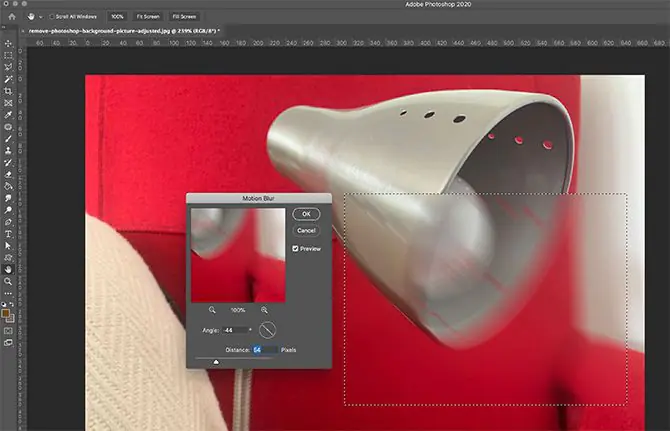Select the Zoom tool in left toolbar
Screen dimensions: 670x431
pyautogui.click(x=8, y=282)
